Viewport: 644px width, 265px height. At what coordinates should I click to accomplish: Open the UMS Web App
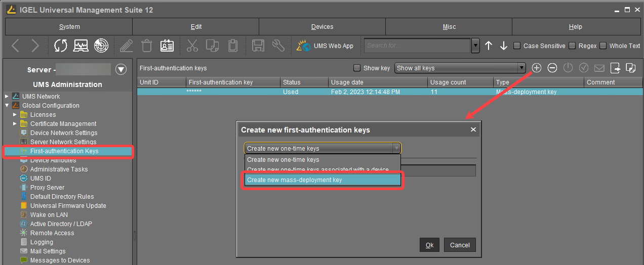pyautogui.click(x=326, y=46)
